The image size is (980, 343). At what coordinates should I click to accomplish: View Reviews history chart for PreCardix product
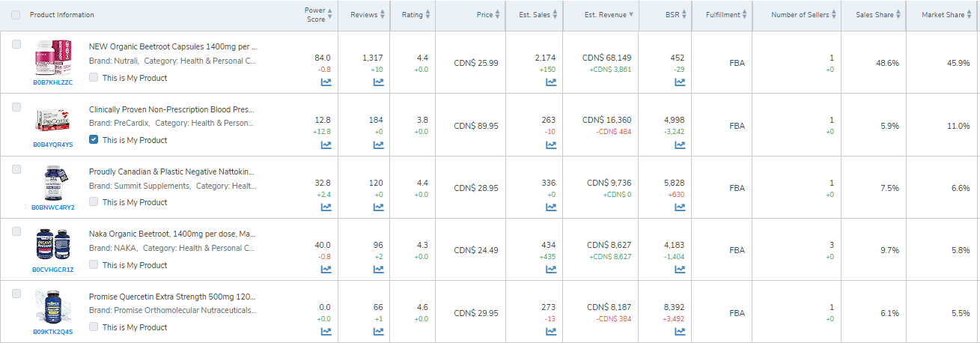(378, 145)
